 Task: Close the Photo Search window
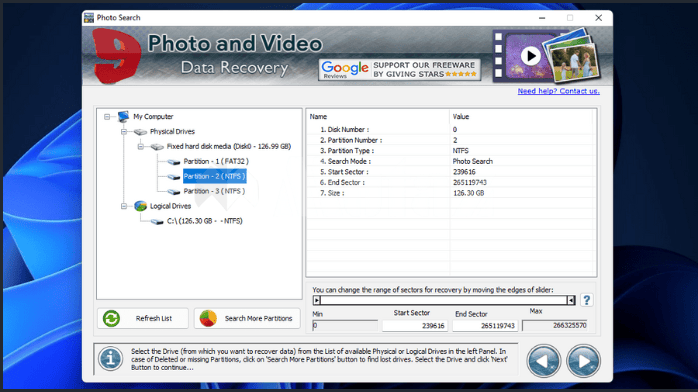(599, 18)
